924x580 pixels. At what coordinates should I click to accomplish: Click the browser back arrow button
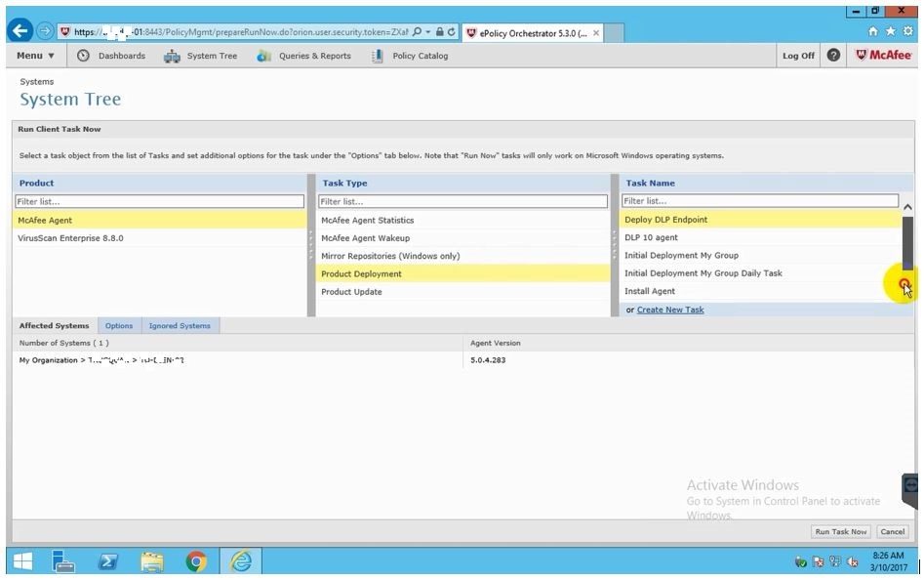click(x=20, y=31)
